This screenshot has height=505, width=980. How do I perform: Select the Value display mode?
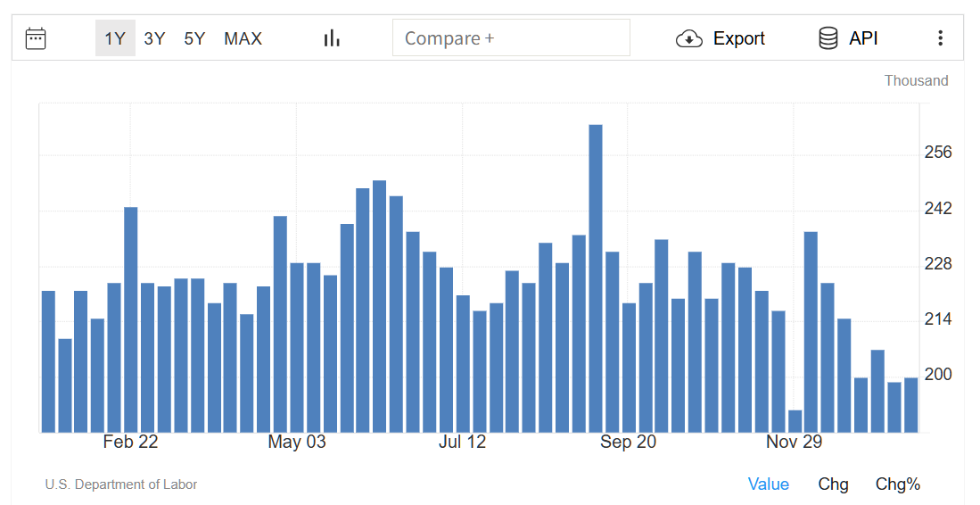(x=768, y=484)
